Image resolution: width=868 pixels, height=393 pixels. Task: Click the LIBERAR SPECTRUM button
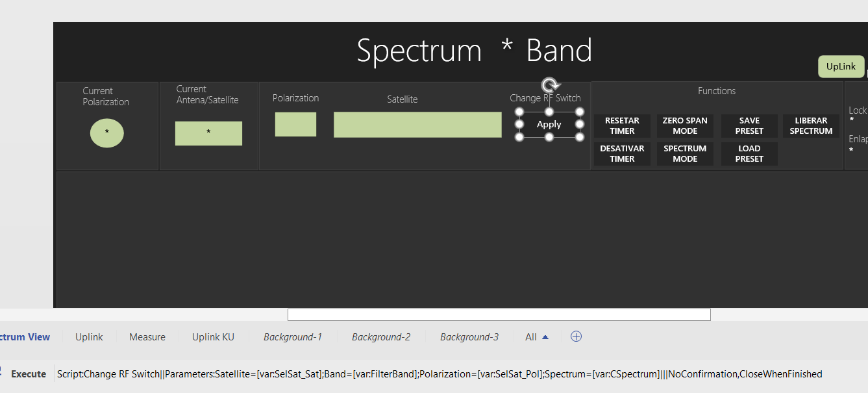[812, 126]
